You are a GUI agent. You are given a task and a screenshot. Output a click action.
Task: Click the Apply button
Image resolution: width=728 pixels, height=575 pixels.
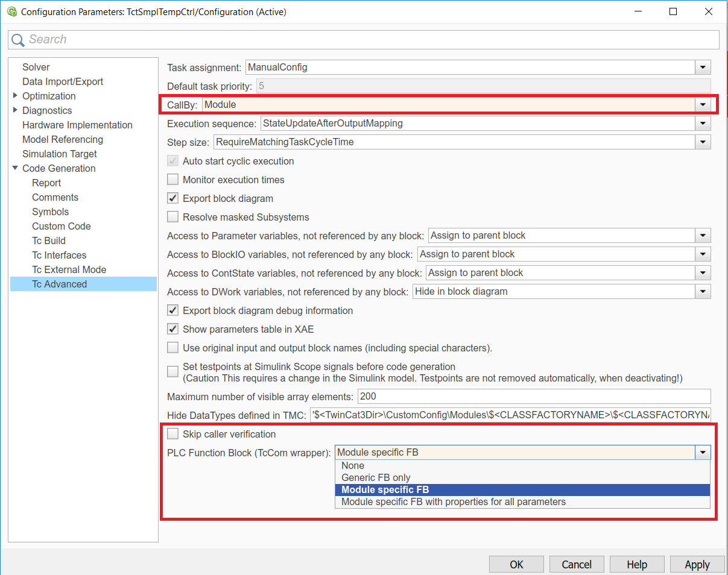tap(697, 565)
